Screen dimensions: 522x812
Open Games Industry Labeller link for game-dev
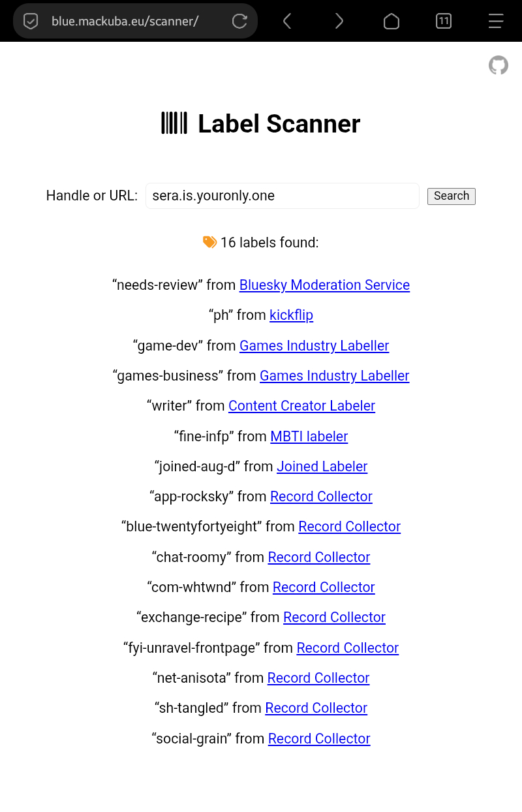coord(314,346)
